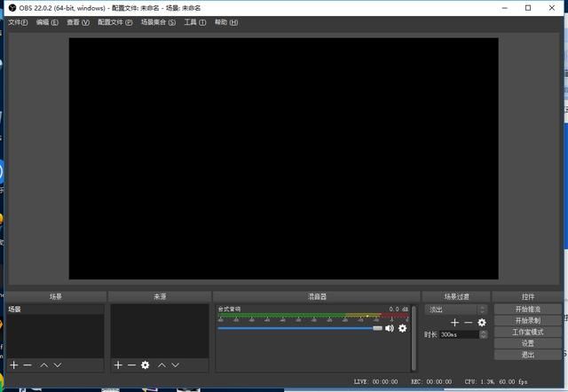This screenshot has width=568, height=392.
Task: Move the scene up in the scenes list
Action: point(43,365)
